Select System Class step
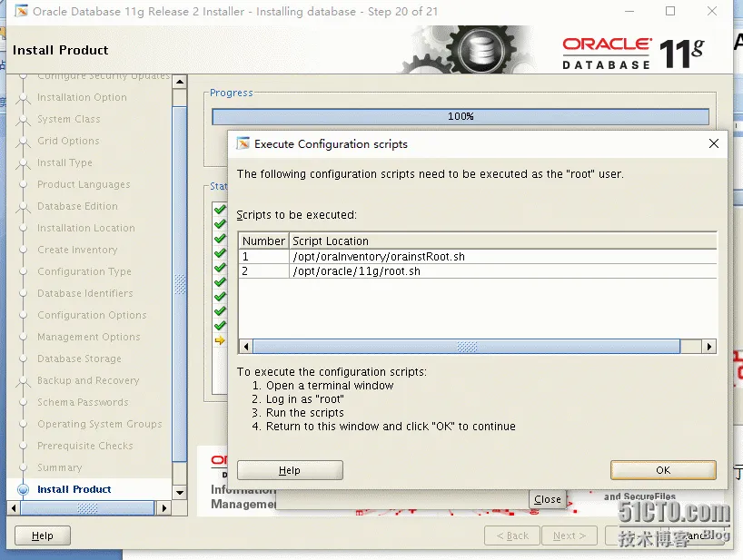This screenshot has width=743, height=560. pos(69,119)
